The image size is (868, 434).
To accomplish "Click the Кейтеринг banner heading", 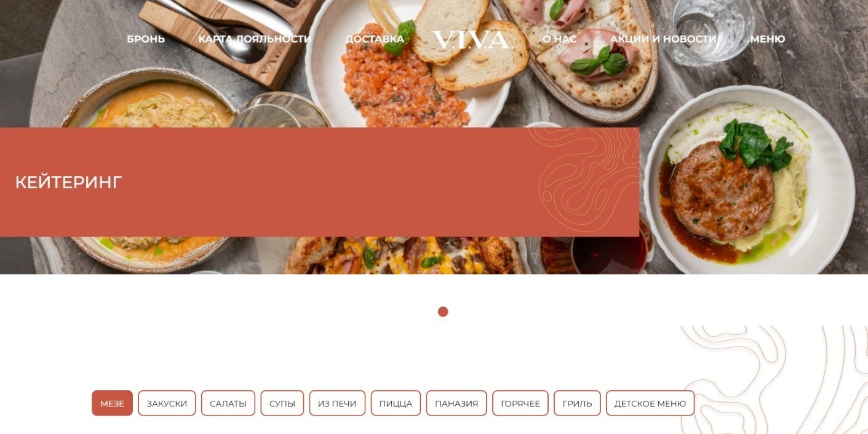I will (69, 182).
